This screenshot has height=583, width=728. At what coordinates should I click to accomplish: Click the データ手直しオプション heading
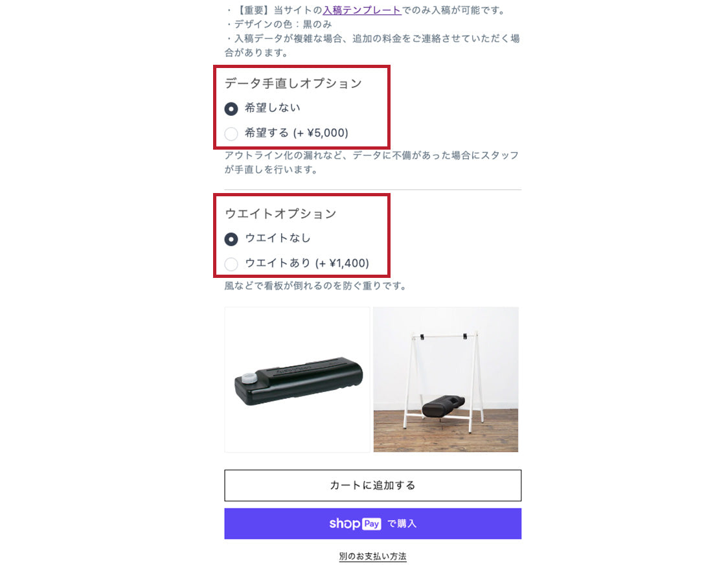[x=293, y=84]
